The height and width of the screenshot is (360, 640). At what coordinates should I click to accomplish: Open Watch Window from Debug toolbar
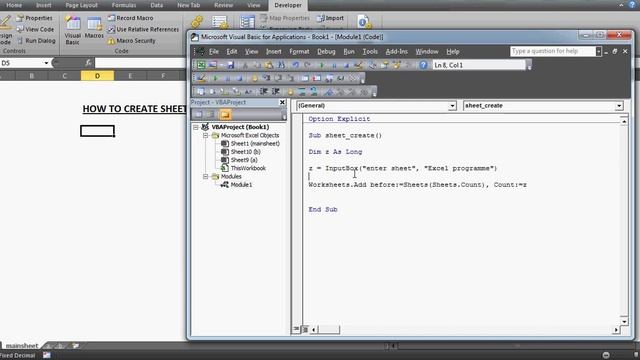click(329, 78)
